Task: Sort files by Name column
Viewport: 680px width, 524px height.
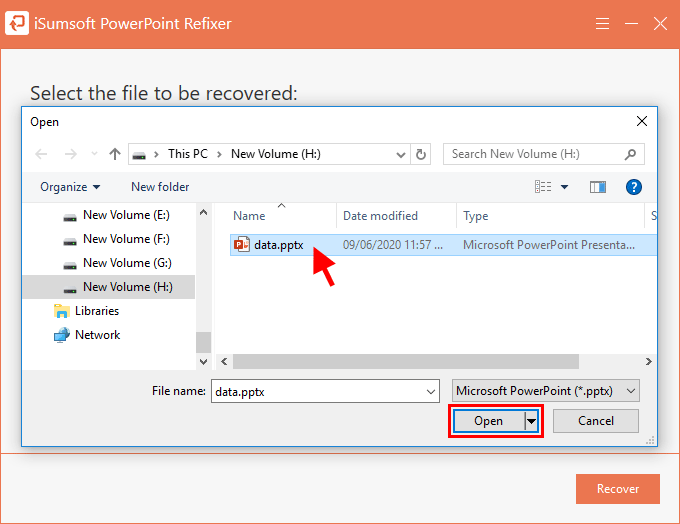Action: coord(249,216)
